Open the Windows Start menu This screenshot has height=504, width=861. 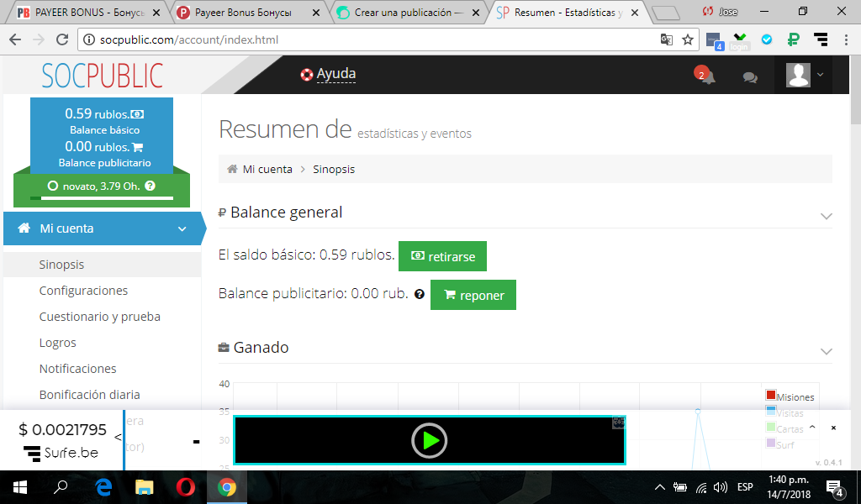(x=20, y=487)
